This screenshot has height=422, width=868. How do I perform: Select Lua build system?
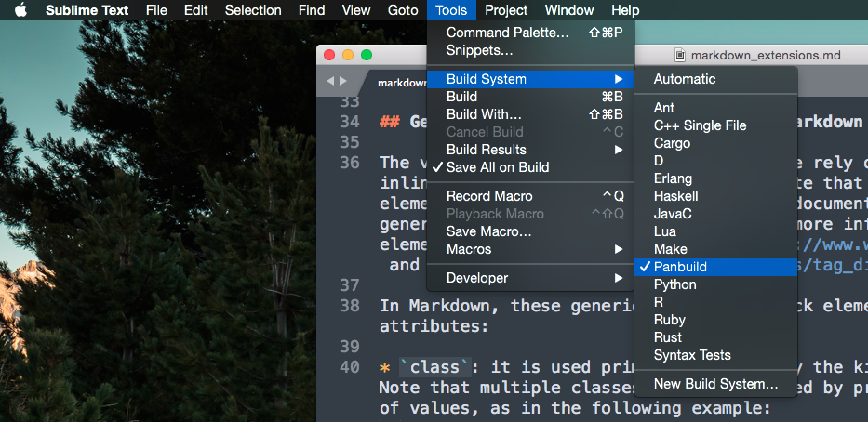pyautogui.click(x=715, y=231)
